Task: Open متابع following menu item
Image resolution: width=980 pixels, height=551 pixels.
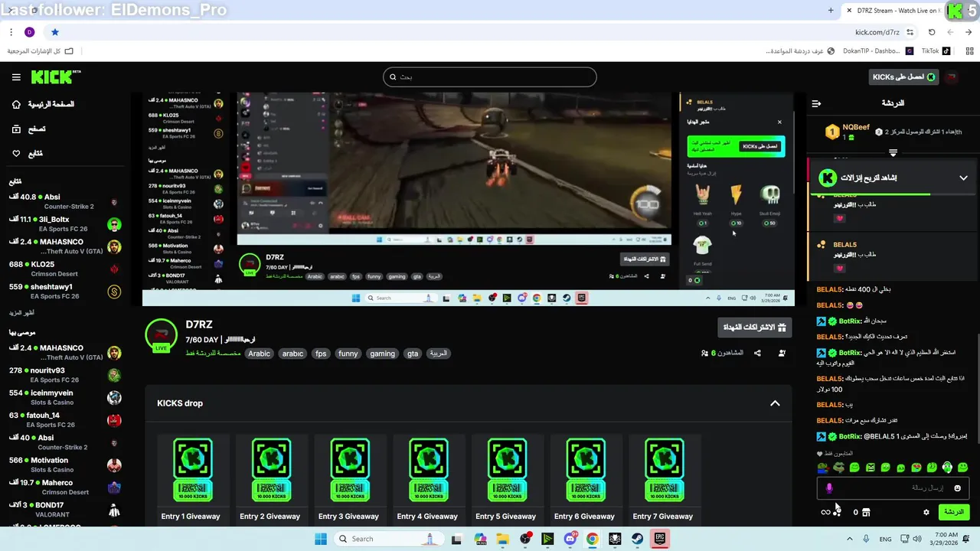Action: (28, 154)
